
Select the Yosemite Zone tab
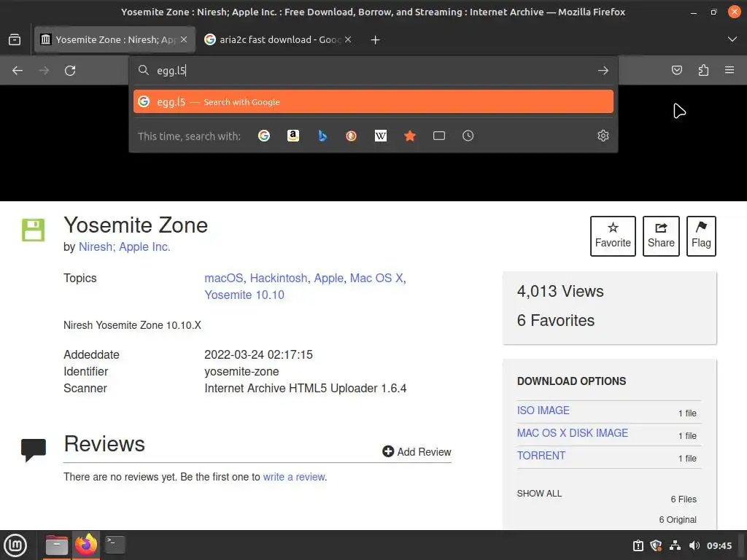point(115,39)
